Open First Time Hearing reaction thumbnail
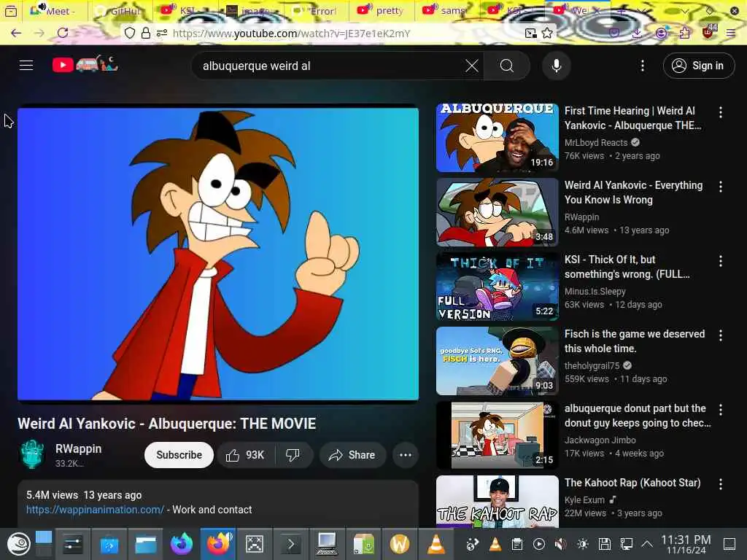747x560 pixels. 497,138
